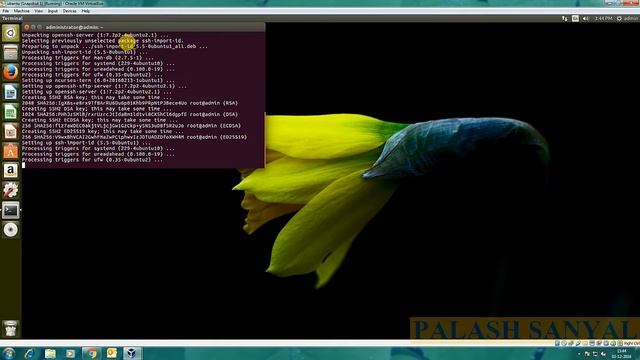This screenshot has width=640, height=360.
Task: Launch Firefox from the Ubuntu launcher
Action: tap(11, 72)
